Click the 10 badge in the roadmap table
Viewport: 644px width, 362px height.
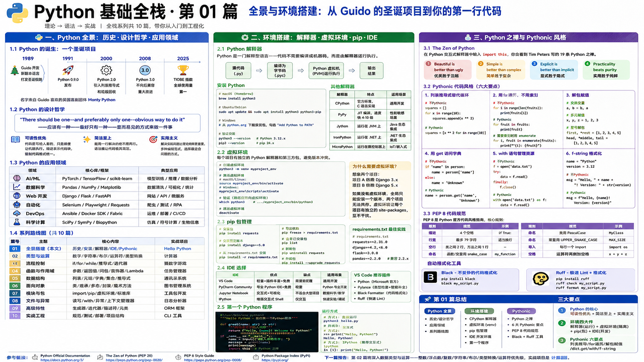[x=15, y=315]
